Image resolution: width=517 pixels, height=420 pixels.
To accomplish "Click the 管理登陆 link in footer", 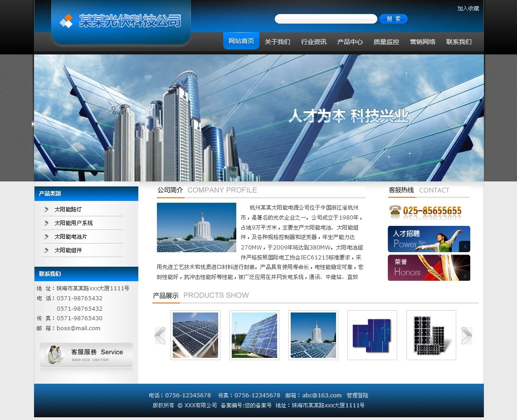I will 357,396.
